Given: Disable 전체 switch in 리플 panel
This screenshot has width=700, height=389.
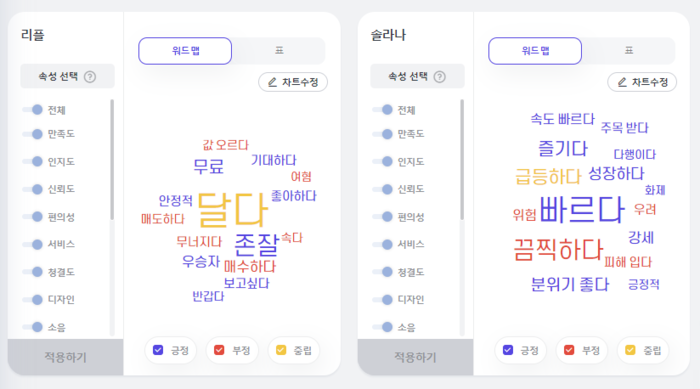Looking at the screenshot, I should tap(33, 110).
